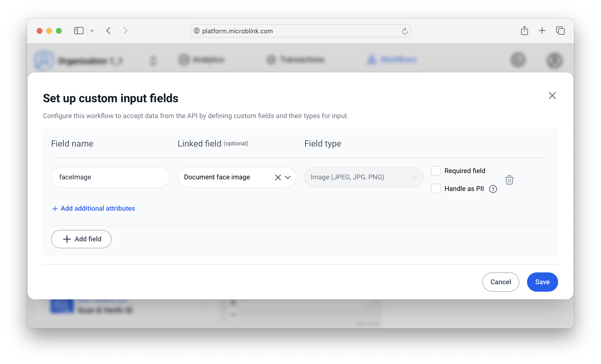Clear the Document face image linked field
This screenshot has width=601, height=364.
pyautogui.click(x=278, y=177)
